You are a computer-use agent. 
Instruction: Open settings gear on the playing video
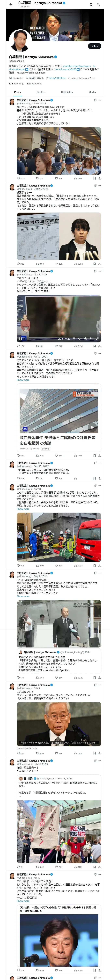click(86, 339)
